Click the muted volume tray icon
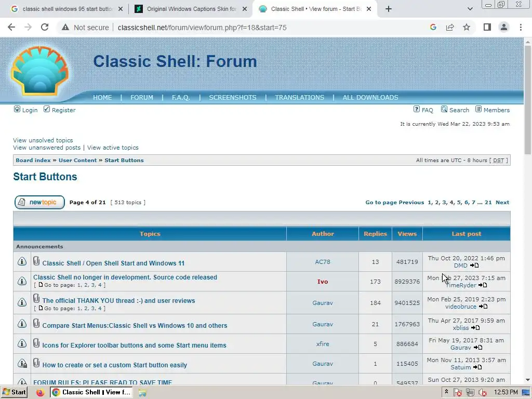Image resolution: width=532 pixels, height=399 pixels. pyautogui.click(x=483, y=392)
